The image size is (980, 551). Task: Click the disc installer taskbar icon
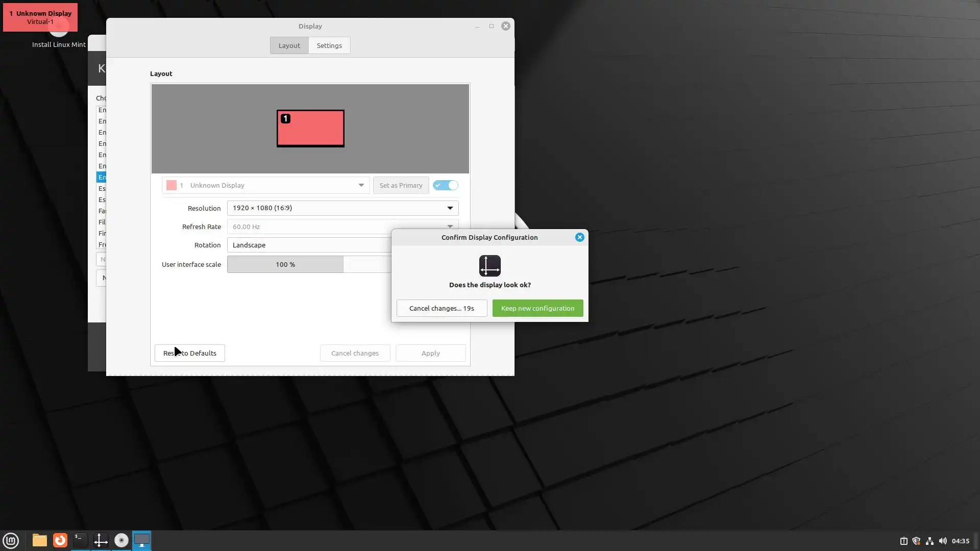click(x=121, y=540)
